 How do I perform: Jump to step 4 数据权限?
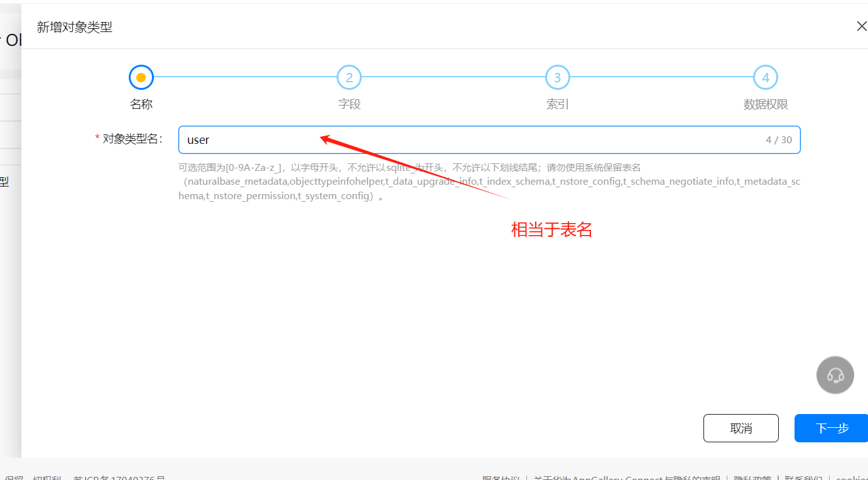[766, 78]
